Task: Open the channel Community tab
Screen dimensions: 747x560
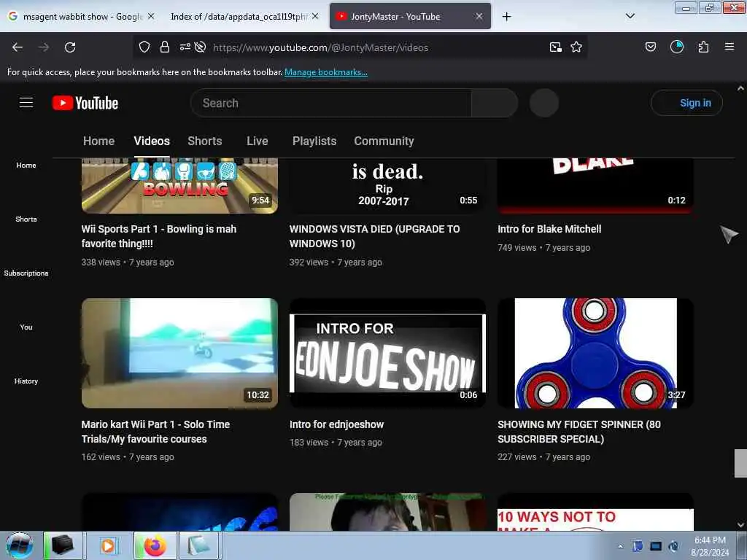Action: tap(384, 141)
